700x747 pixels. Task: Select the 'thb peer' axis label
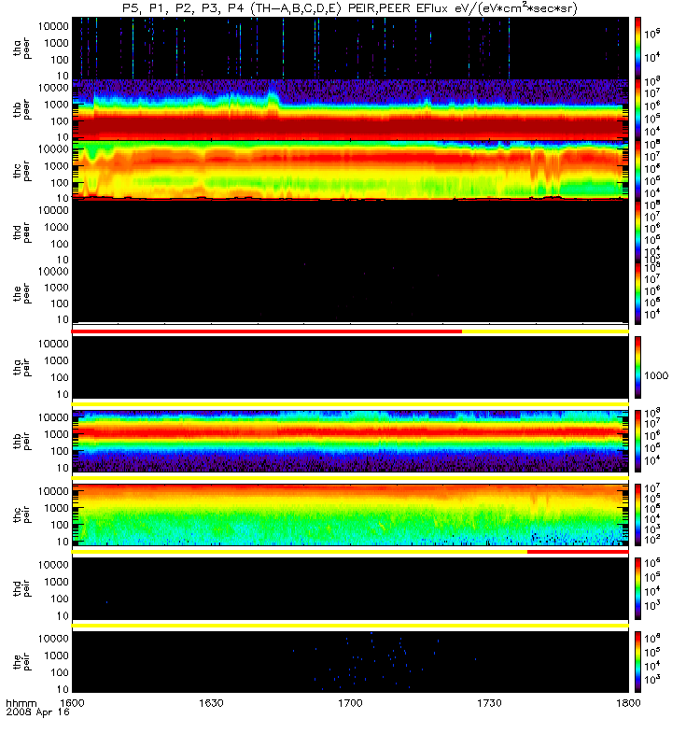(21, 110)
